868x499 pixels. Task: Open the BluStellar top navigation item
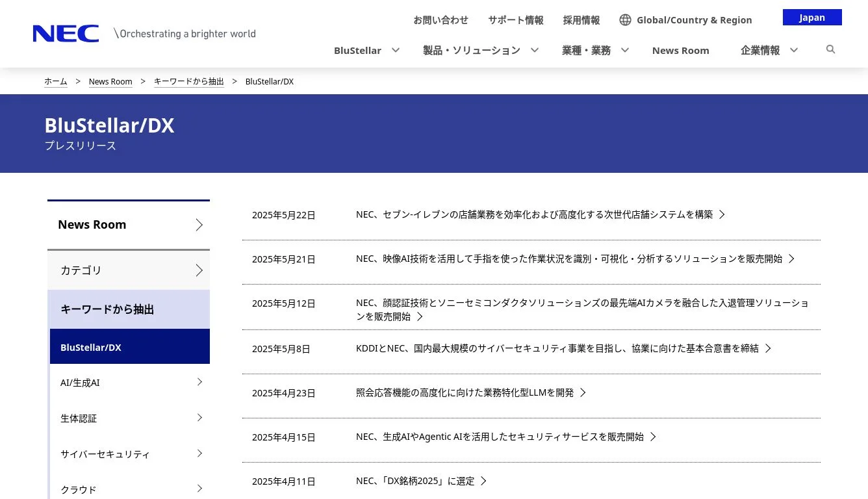357,51
